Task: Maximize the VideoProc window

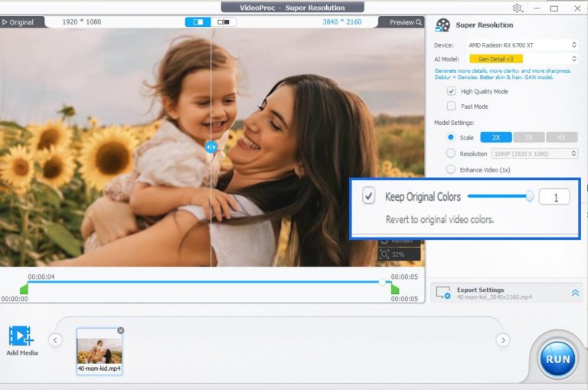Action: (x=554, y=8)
